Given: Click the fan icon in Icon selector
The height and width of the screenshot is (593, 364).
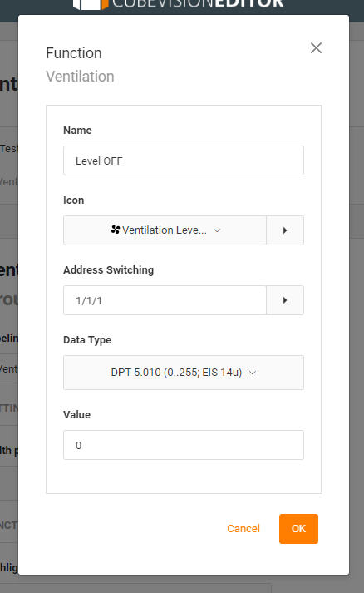Looking at the screenshot, I should click(x=116, y=230).
